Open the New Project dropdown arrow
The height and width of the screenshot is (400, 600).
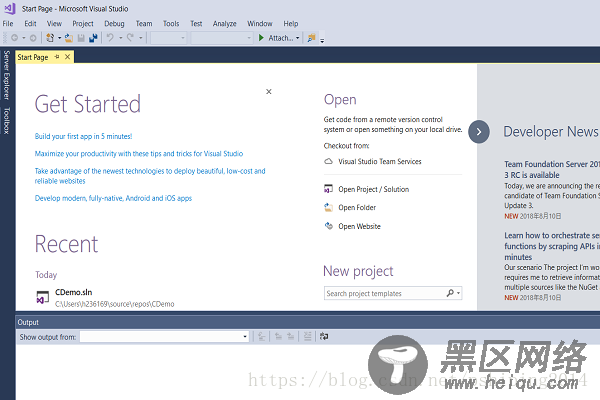(x=59, y=38)
